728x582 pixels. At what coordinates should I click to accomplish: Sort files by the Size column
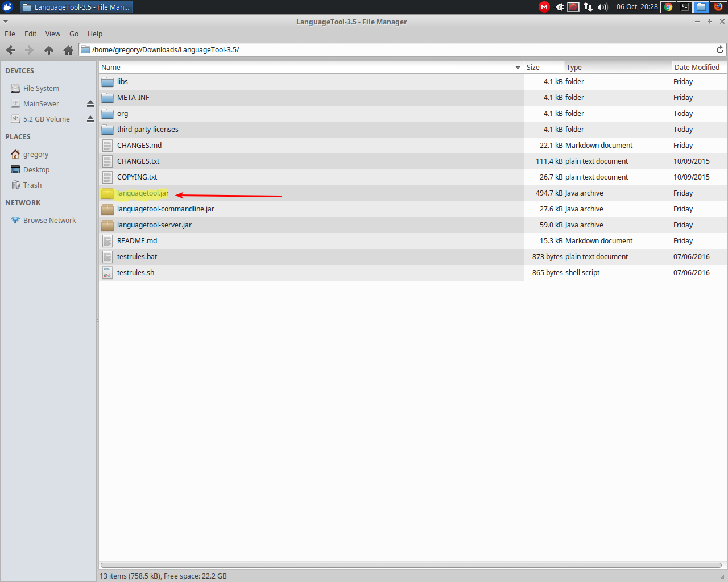tap(544, 67)
